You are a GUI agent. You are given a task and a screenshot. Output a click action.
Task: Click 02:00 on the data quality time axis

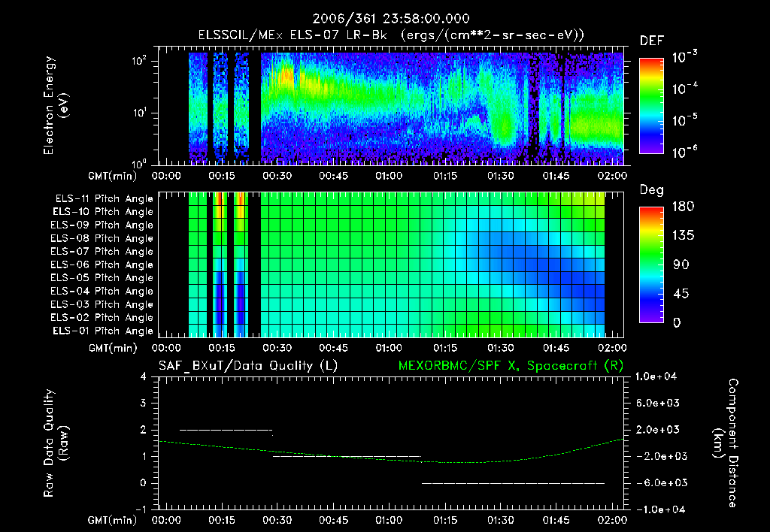coord(612,520)
